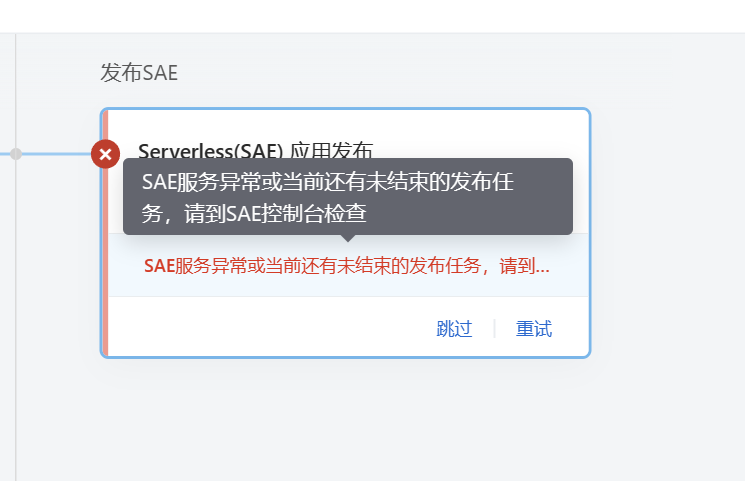Click the ellipsis ending the red error text
745x481 pixels.
click(543, 270)
